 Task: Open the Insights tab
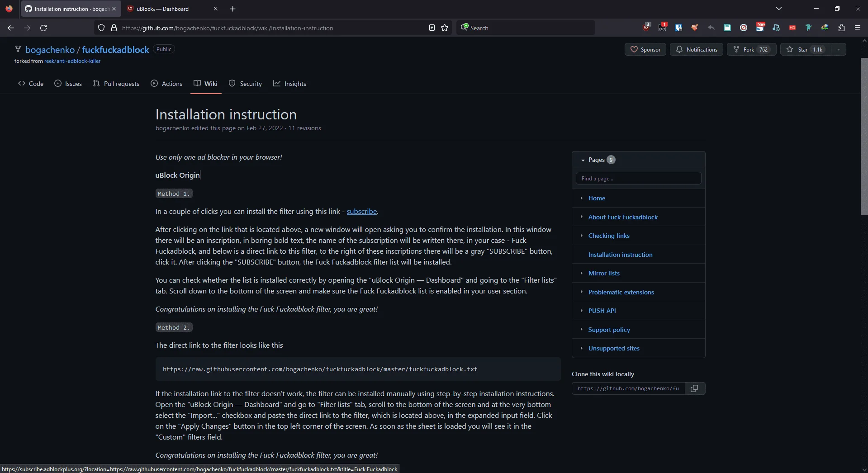point(290,84)
